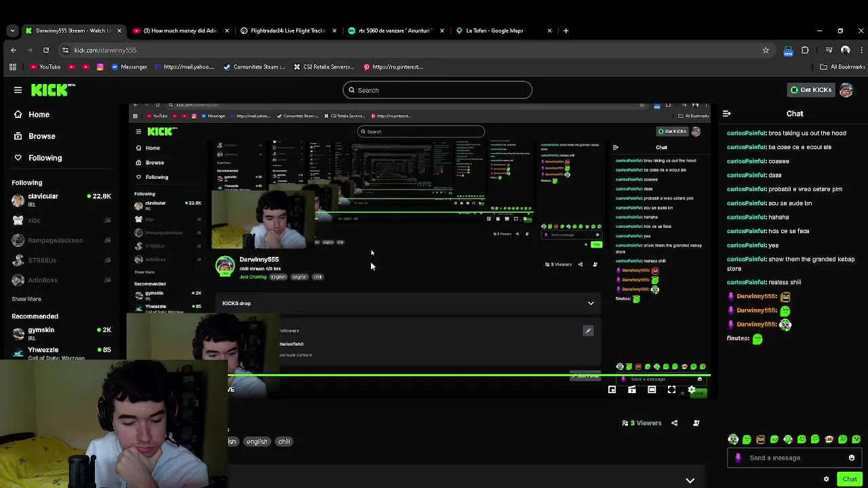
Task: Open Yhwezzle recommended channel
Action: click(61, 352)
